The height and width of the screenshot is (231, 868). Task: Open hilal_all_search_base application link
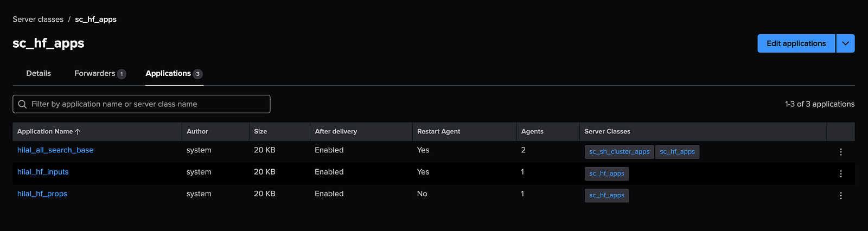[55, 150]
